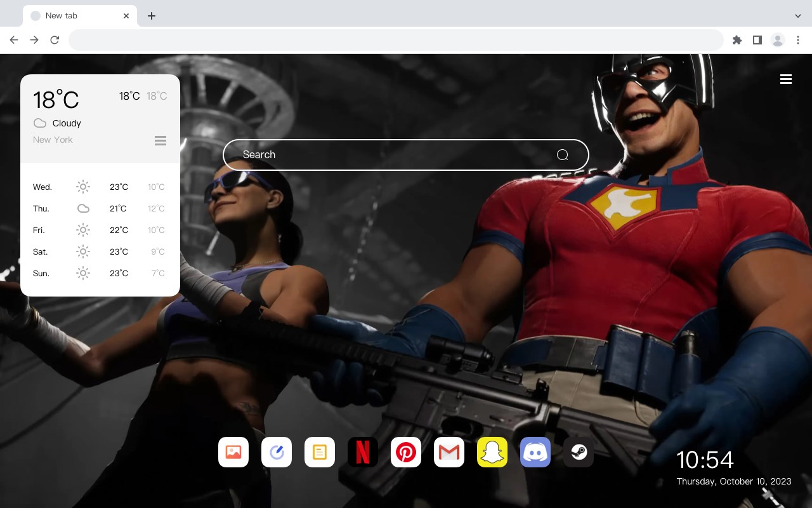Click the 9°C low for Saturday
This screenshot has width=812, height=508.
158,252
